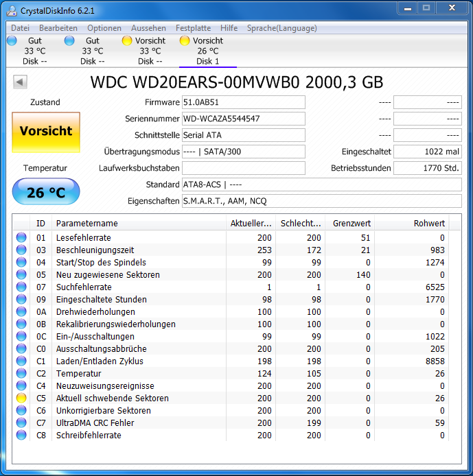Image resolution: width=473 pixels, height=476 pixels.
Task: Click raw value 6525 in Suchfehlerrate row
Action: coord(435,287)
